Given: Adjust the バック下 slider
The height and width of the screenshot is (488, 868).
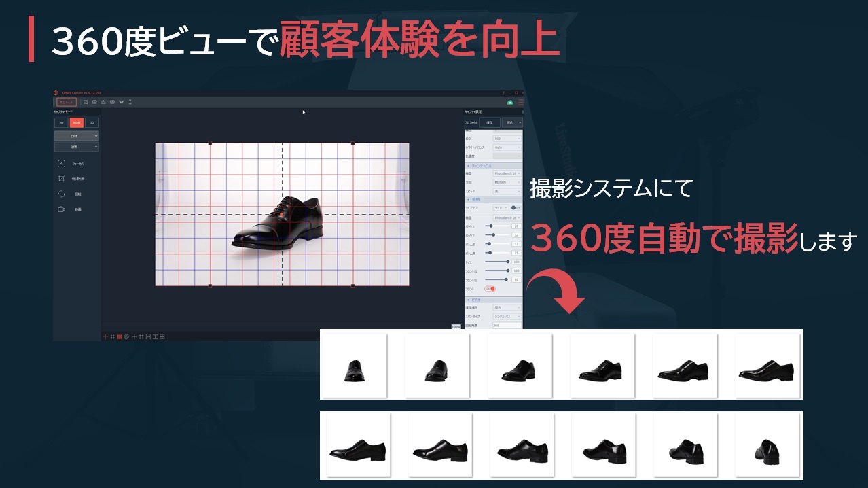Looking at the screenshot, I should pyautogui.click(x=497, y=234).
